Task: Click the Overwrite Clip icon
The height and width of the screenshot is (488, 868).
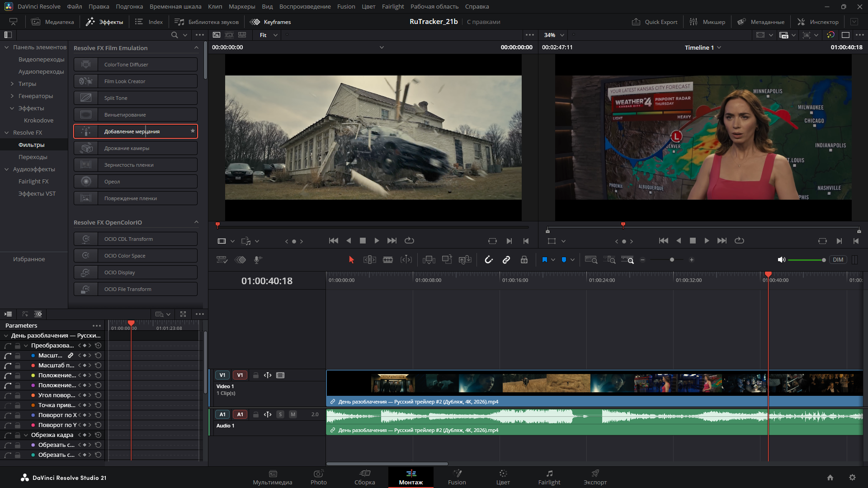Action: [x=447, y=260]
